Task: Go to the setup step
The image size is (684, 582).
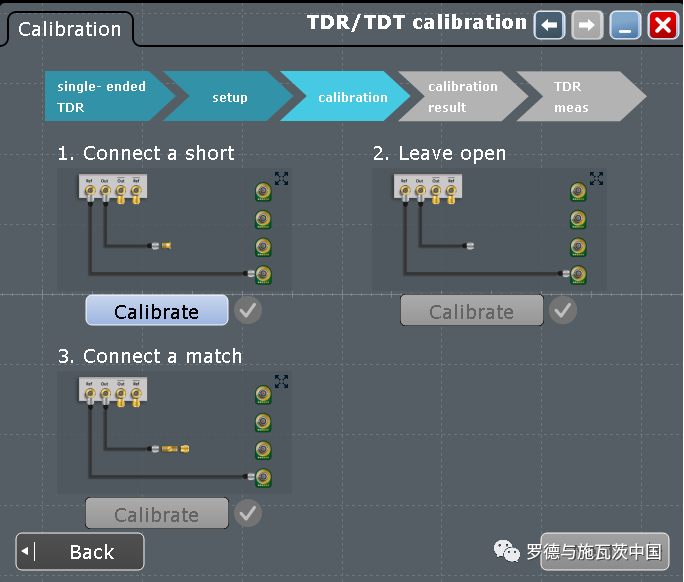Action: tap(229, 97)
